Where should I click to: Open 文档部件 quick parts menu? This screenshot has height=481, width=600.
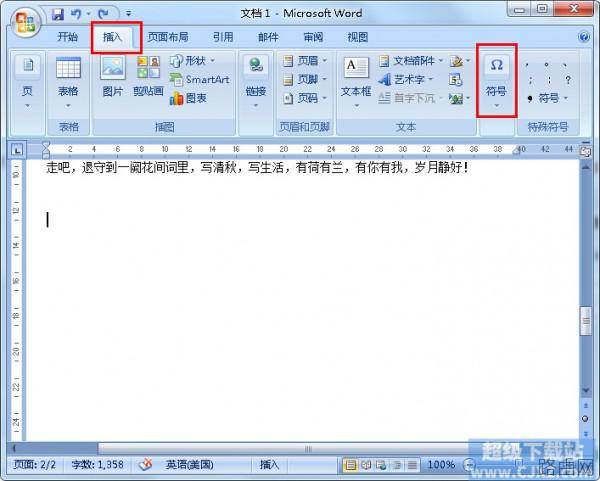click(x=410, y=60)
